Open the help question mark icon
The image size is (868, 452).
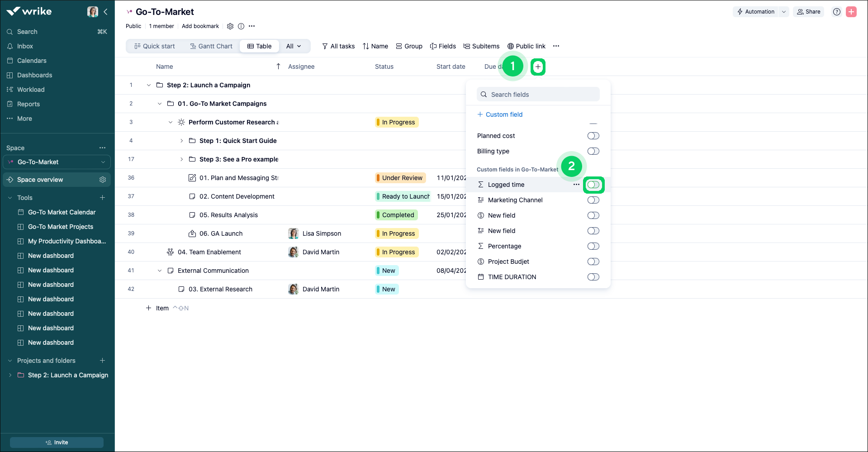[836, 12]
